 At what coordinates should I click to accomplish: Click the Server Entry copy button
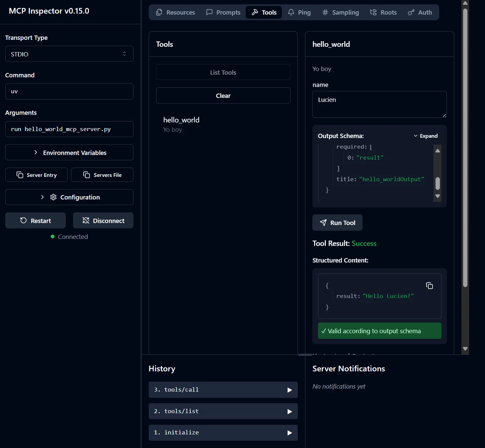point(37,175)
